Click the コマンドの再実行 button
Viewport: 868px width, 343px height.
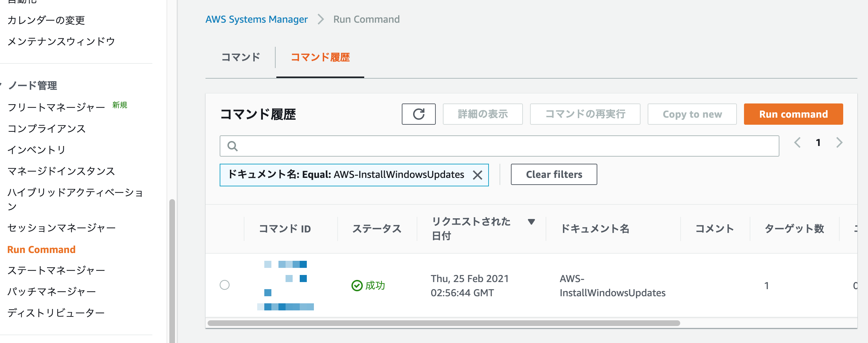click(x=585, y=114)
